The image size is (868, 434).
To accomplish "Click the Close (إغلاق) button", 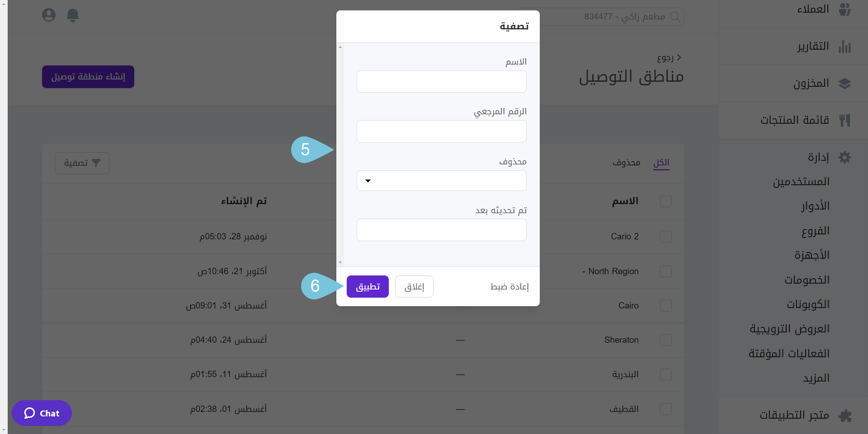I will [x=414, y=287].
